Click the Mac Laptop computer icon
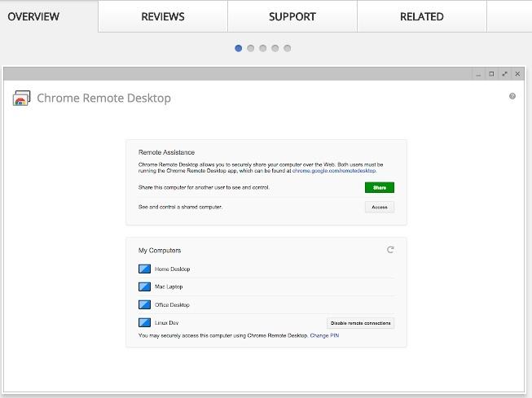The width and height of the screenshot is (532, 398). pyautogui.click(x=145, y=286)
